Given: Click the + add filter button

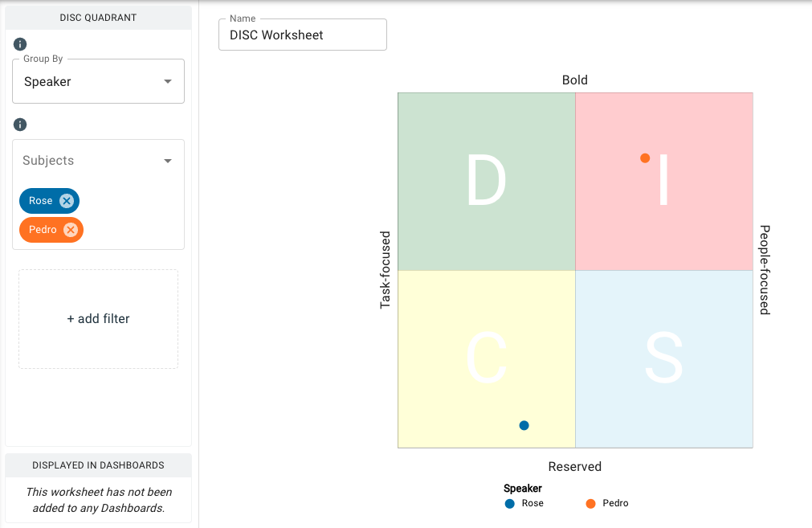Looking at the screenshot, I should [98, 318].
